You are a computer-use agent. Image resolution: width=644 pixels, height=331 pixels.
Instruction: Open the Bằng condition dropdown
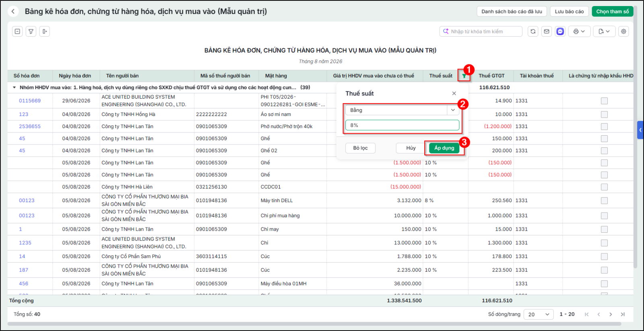(453, 110)
